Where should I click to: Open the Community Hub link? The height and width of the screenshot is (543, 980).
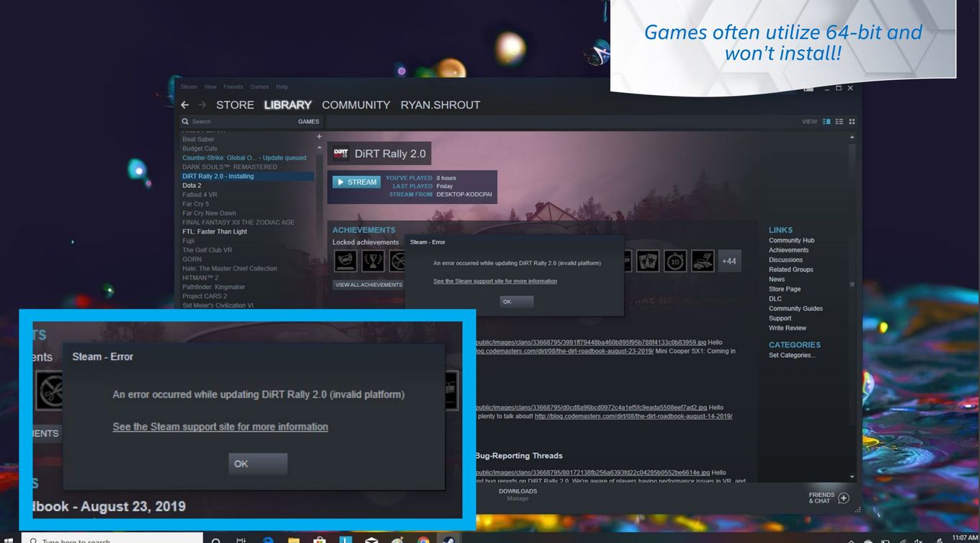(793, 241)
